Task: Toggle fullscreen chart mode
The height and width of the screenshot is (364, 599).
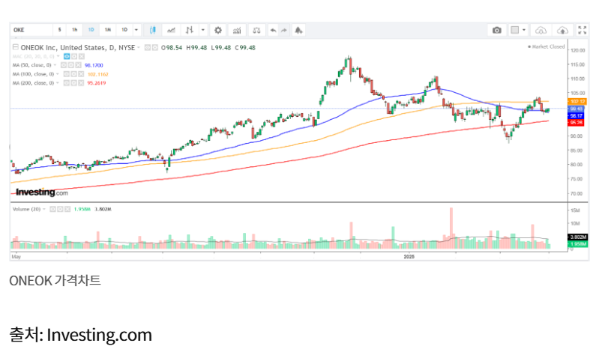Action: tap(583, 30)
